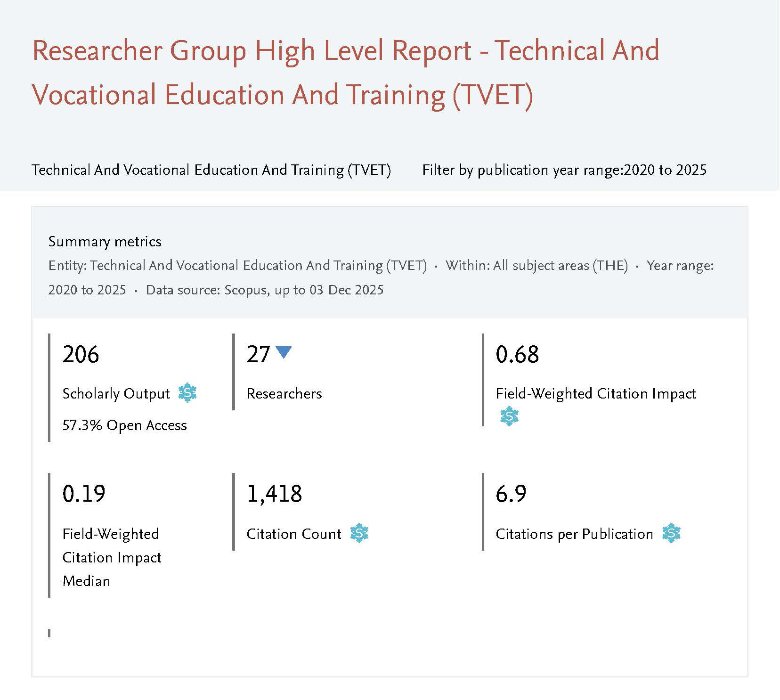The height and width of the screenshot is (700, 780).
Task: Click the snowflake icon under Field-Weighted Citation Impact
Action: coord(509,417)
